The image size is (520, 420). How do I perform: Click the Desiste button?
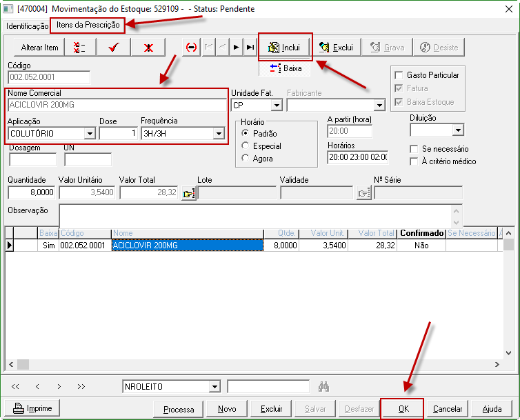pyautogui.click(x=439, y=48)
